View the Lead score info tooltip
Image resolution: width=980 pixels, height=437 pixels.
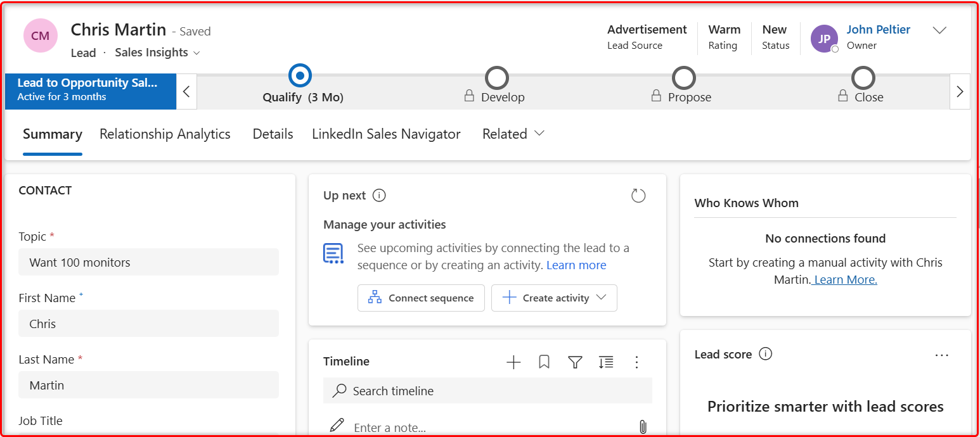(766, 355)
